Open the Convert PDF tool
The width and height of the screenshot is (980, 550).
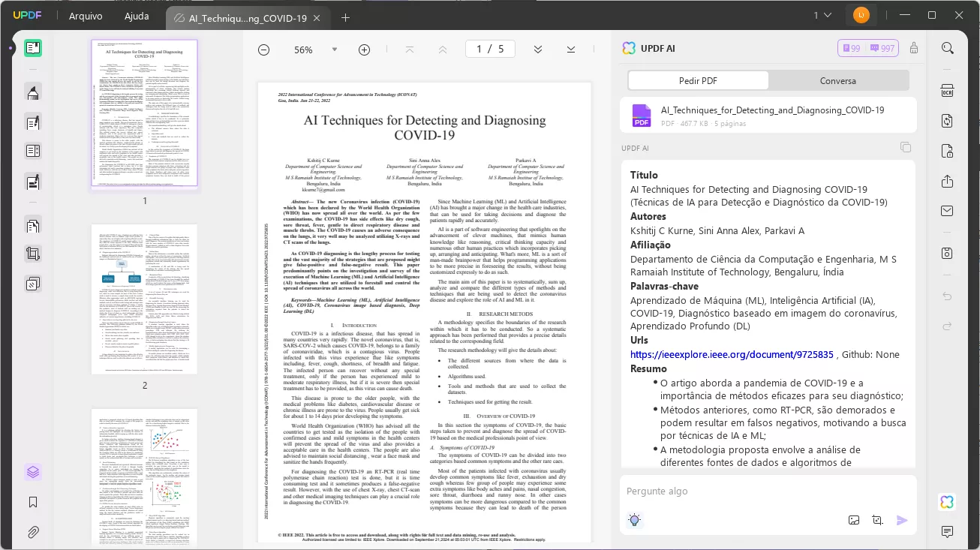coord(948,121)
